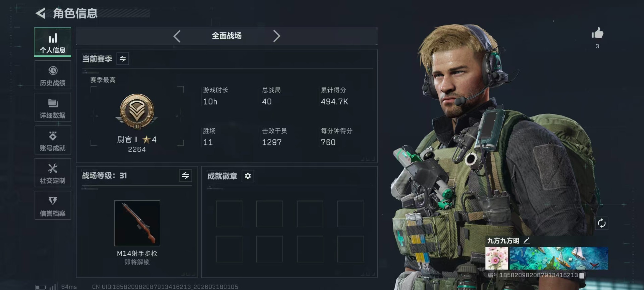Screen dimensions: 644x290
Task: Toggle season swap icon beside 当前赛季
Action: click(123, 59)
